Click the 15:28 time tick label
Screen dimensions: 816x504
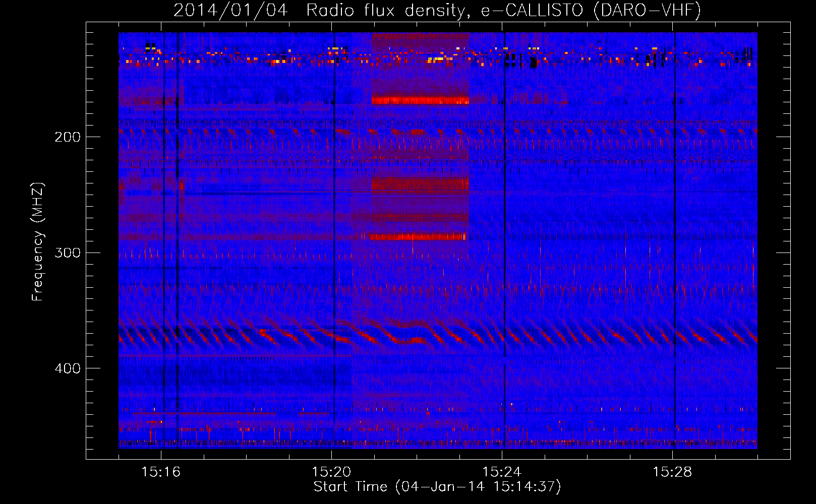672,472
